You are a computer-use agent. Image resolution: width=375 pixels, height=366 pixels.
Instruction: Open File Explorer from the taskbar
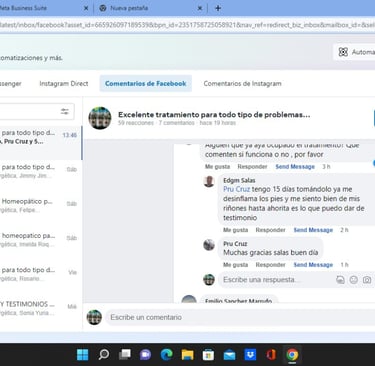click(x=187, y=355)
